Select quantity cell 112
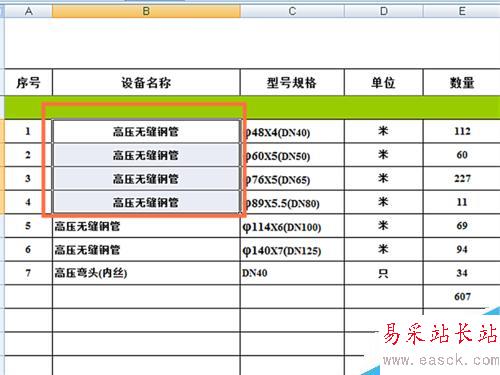 [x=462, y=131]
